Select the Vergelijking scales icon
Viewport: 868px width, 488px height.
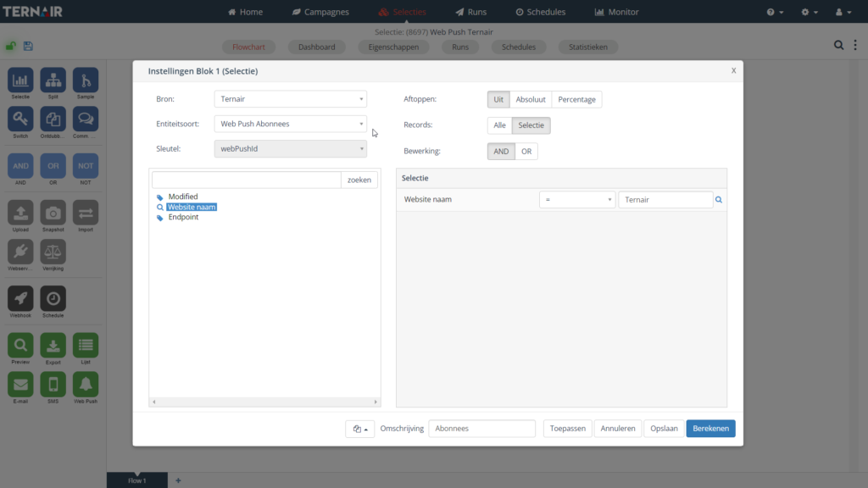(53, 252)
